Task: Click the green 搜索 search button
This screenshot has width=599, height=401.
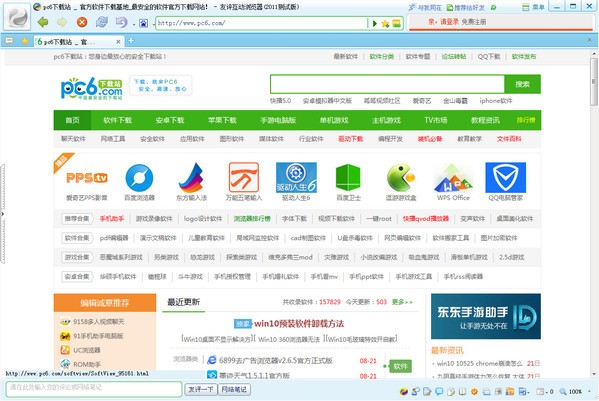Action: [522, 84]
